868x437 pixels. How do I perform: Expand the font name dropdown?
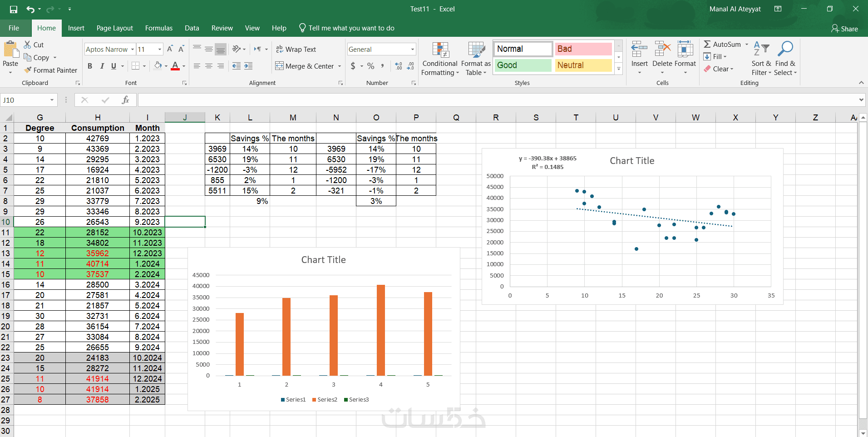133,49
